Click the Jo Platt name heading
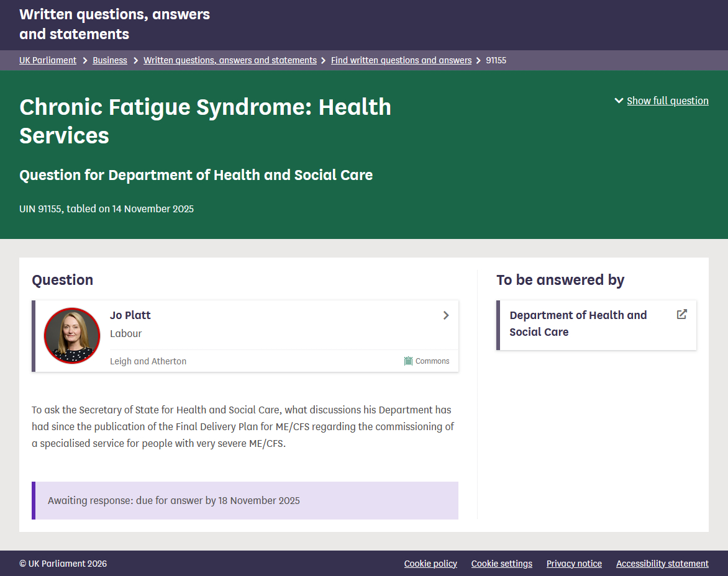The width and height of the screenshot is (728, 576). coord(130,315)
